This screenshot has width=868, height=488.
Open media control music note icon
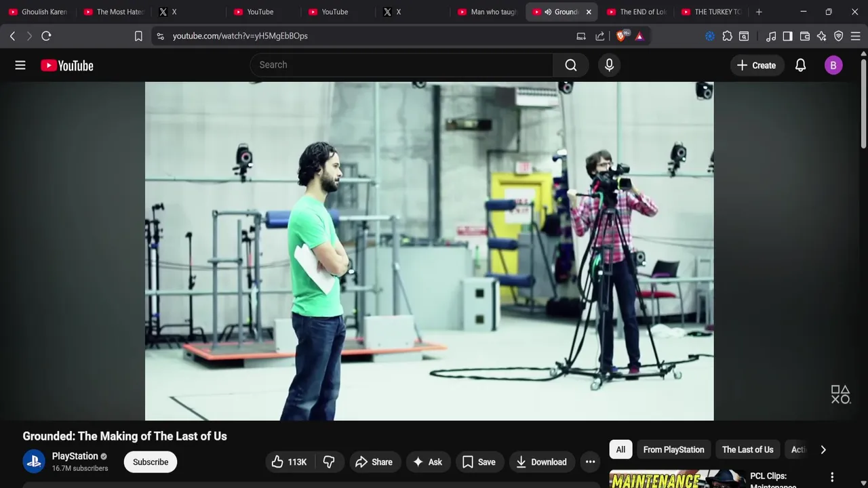771,36
